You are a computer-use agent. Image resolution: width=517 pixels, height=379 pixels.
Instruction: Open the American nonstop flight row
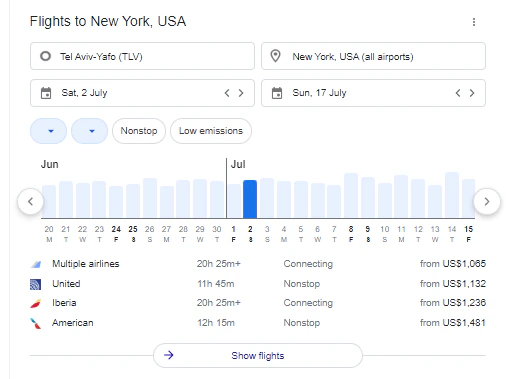click(258, 323)
